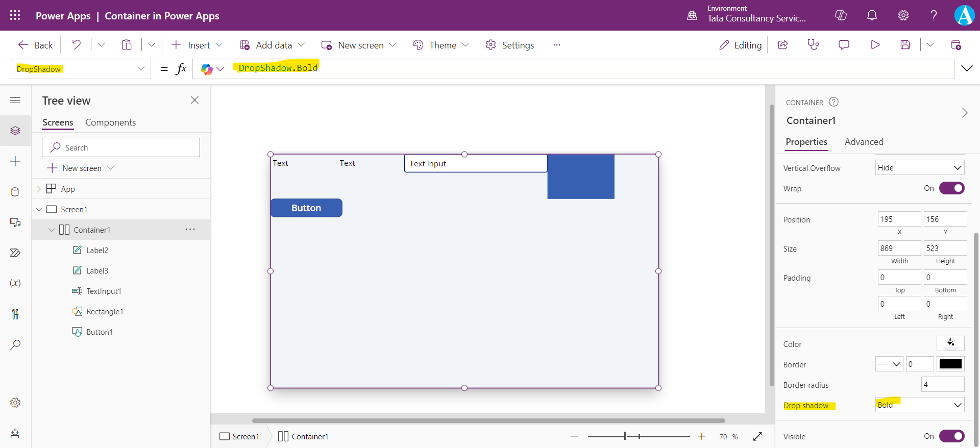Click the Paste clipboard icon

click(127, 45)
